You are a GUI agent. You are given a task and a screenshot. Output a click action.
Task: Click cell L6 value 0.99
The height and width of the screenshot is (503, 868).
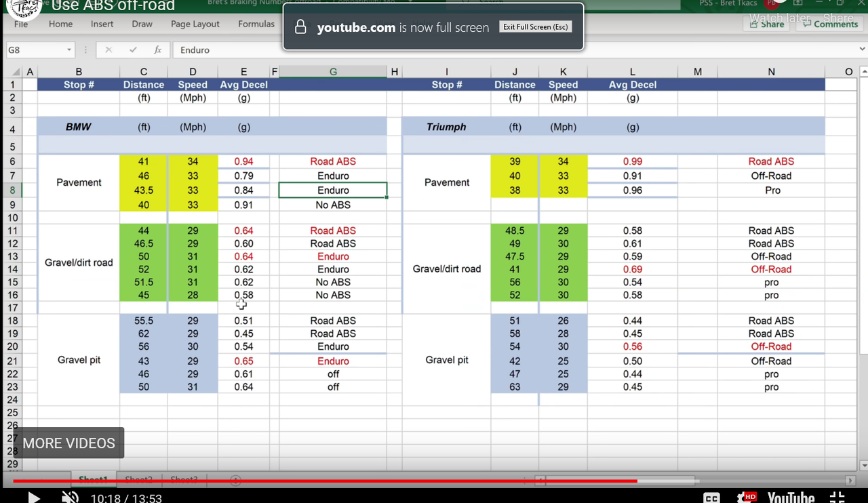tap(633, 161)
